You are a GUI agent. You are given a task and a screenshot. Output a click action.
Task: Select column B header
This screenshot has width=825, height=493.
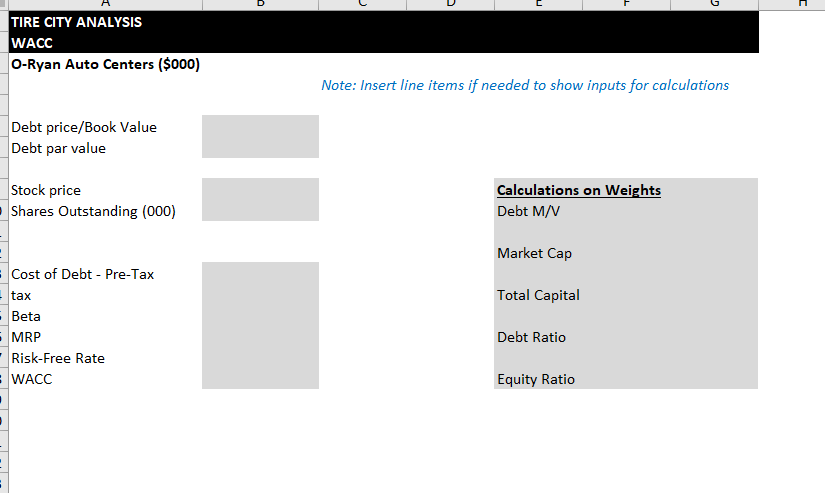pos(260,4)
